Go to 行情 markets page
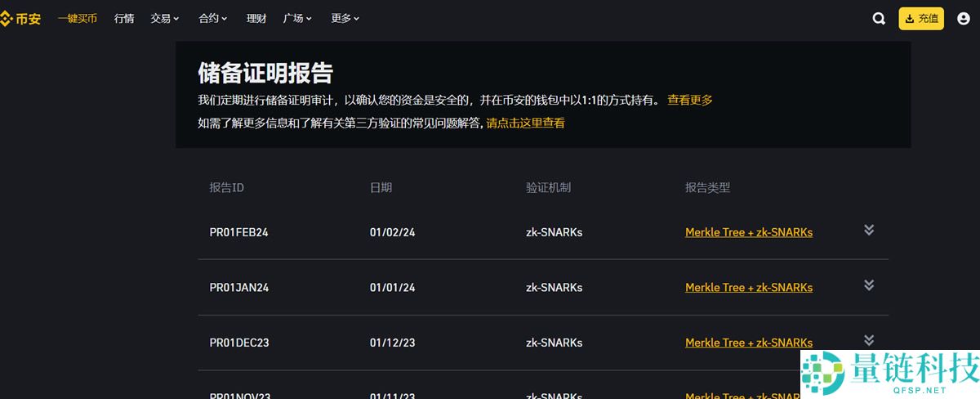 [124, 18]
